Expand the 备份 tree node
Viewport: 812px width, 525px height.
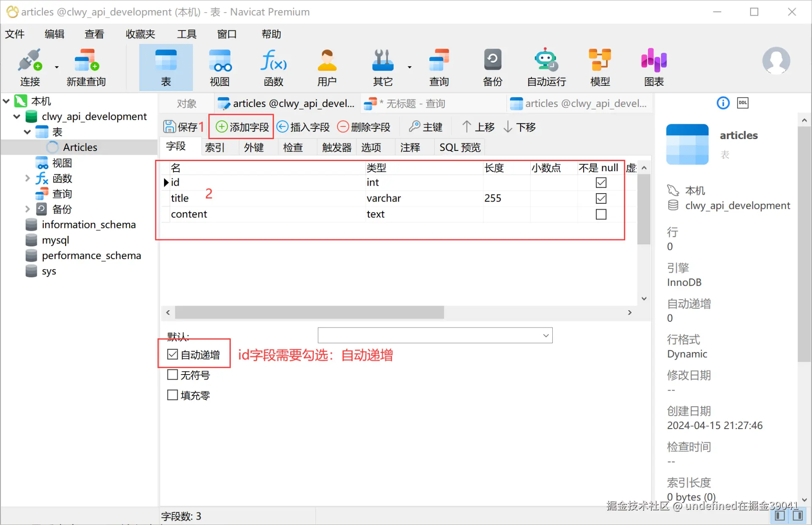click(x=27, y=209)
